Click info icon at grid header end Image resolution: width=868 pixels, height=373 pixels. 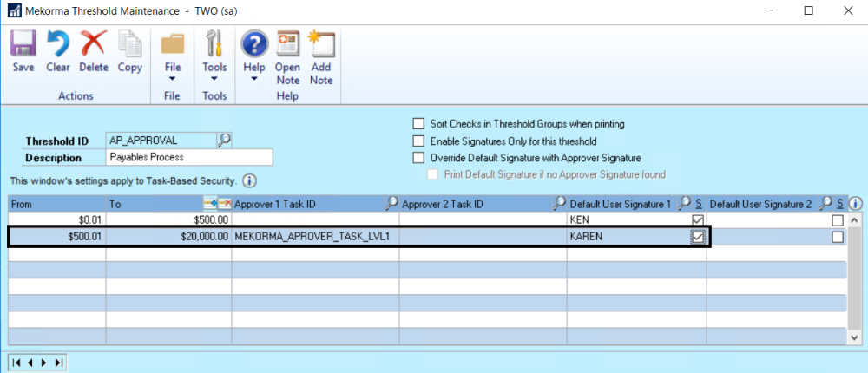point(856,204)
